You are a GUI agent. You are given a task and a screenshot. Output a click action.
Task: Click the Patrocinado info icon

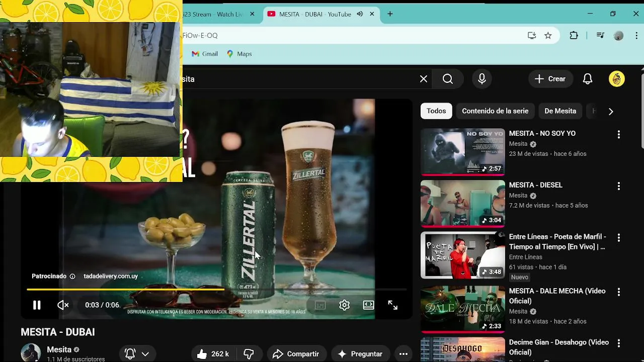pos(72,276)
